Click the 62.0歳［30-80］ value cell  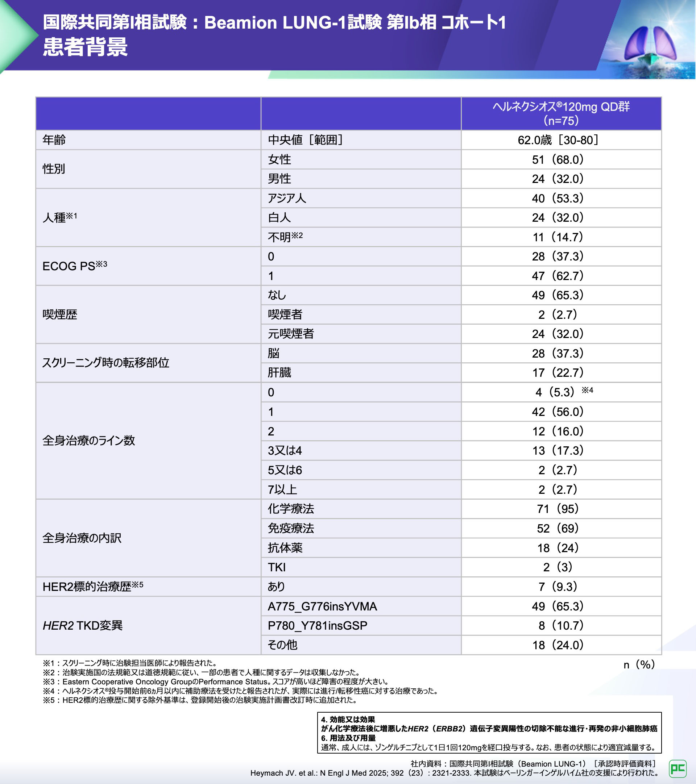tap(558, 140)
